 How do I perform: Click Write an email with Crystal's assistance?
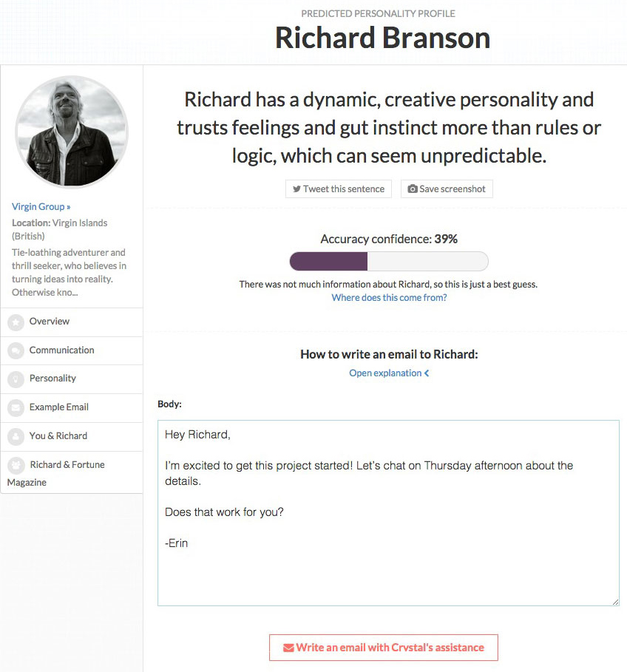pyautogui.click(x=384, y=647)
